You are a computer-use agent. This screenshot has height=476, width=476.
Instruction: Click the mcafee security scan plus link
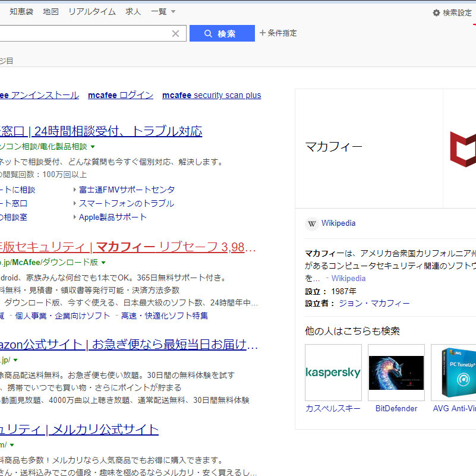point(211,94)
